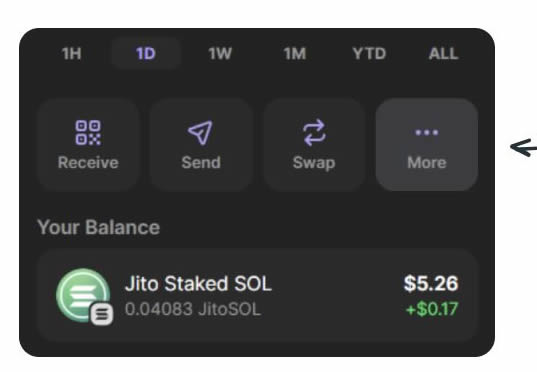
Task: Click the 0.04083 JitoSOL amount text
Action: tap(193, 309)
